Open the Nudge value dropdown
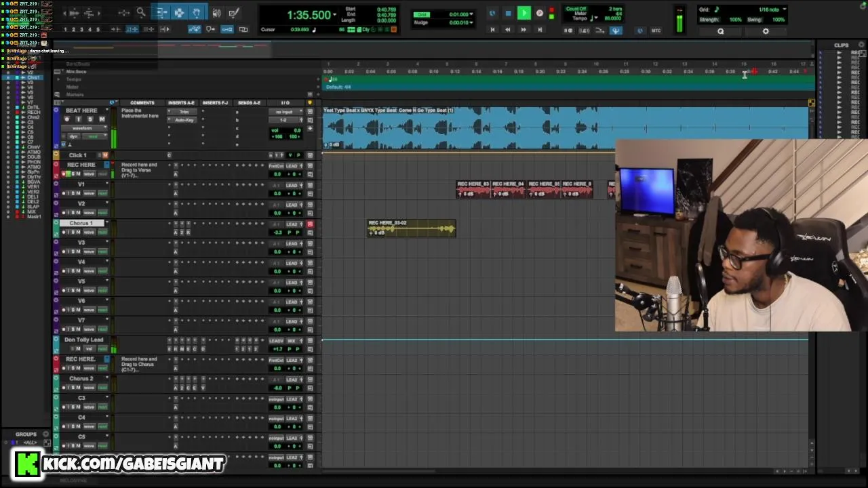868x488 pixels. pos(471,22)
